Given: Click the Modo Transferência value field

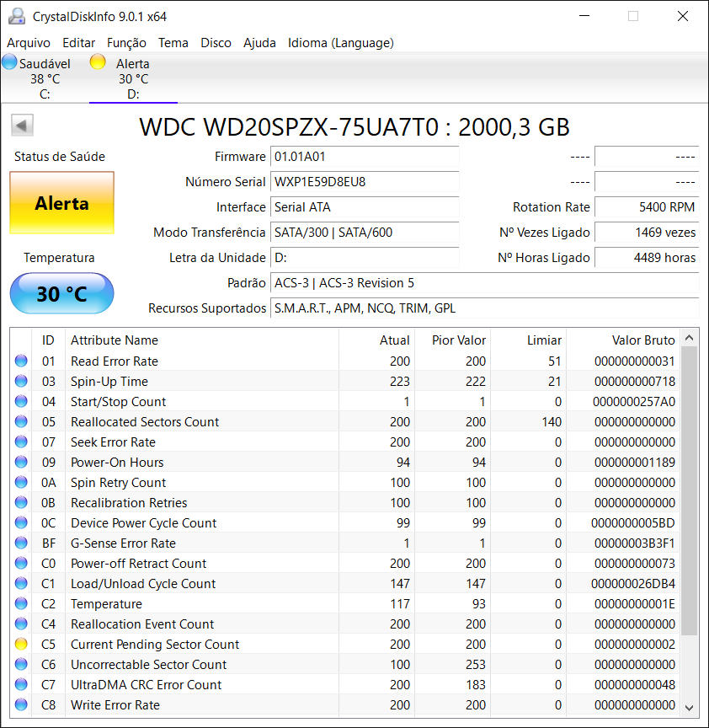Looking at the screenshot, I should pos(365,233).
